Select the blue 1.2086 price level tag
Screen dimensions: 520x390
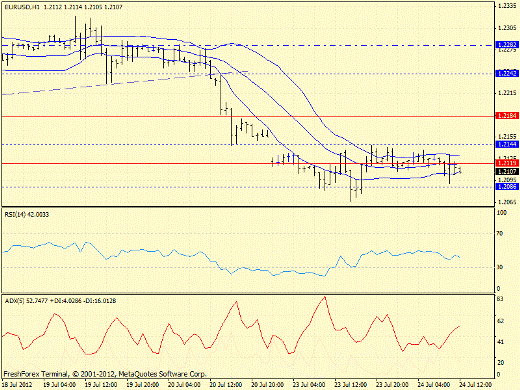click(x=507, y=187)
